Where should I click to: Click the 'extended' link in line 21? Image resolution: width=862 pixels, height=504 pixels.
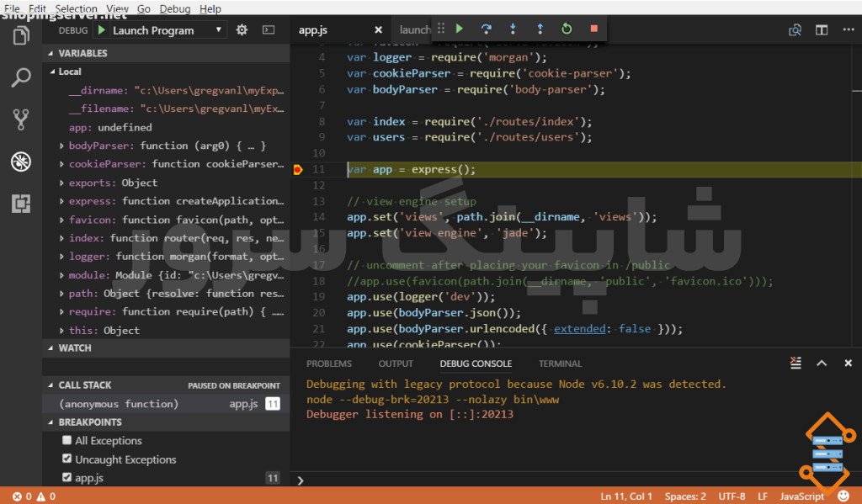[579, 329]
